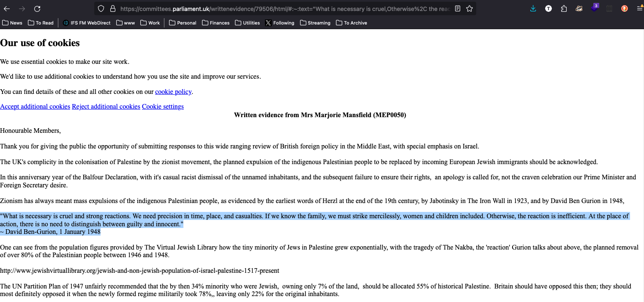644x302 pixels.
Task: Open the Firefox hamburger application menu
Action: tap(639, 9)
